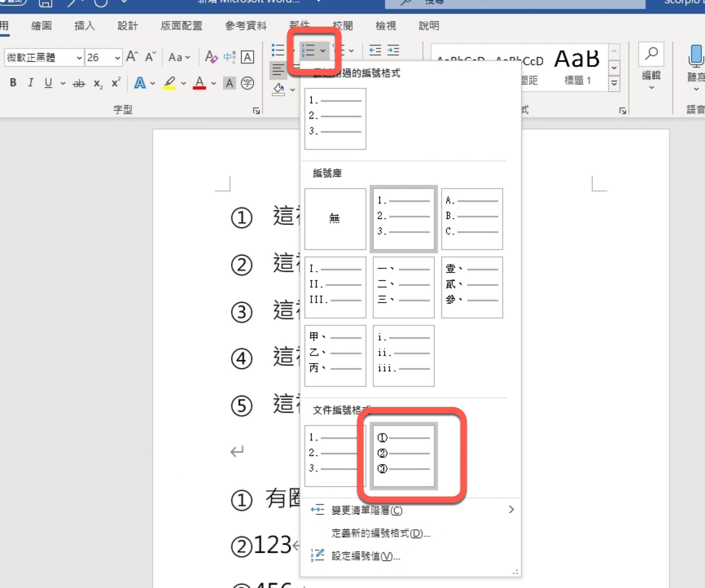The width and height of the screenshot is (705, 588).
Task: Select circled number list format thumbnail
Action: (x=403, y=456)
